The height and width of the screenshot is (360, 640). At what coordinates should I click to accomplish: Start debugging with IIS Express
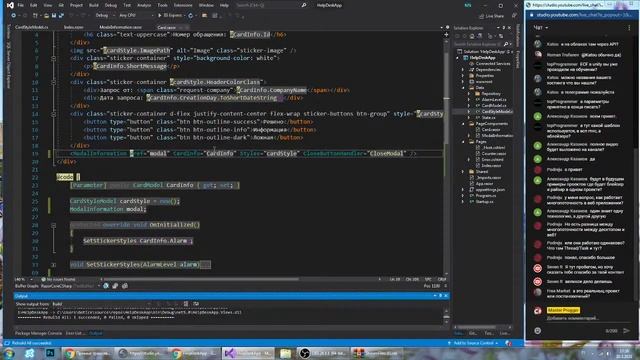point(170,16)
